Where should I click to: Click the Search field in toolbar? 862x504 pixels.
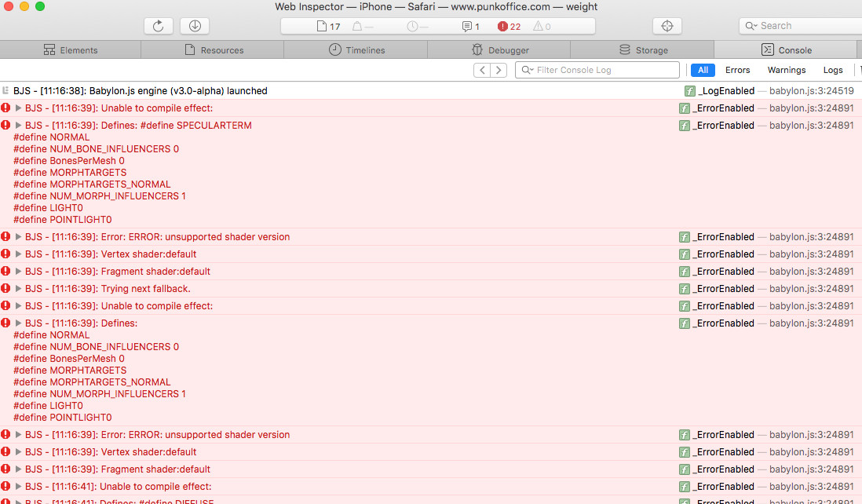(x=801, y=26)
